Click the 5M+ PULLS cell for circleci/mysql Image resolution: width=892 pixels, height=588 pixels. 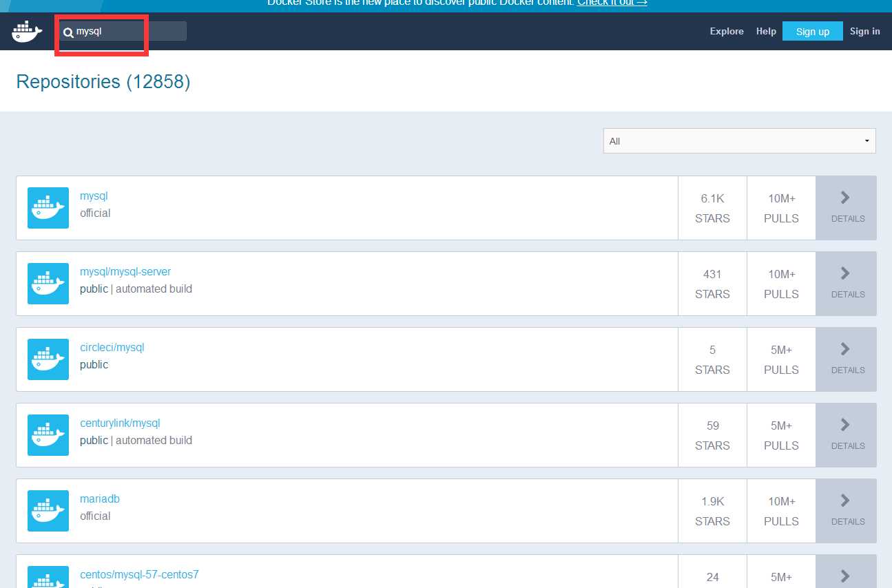(x=781, y=359)
